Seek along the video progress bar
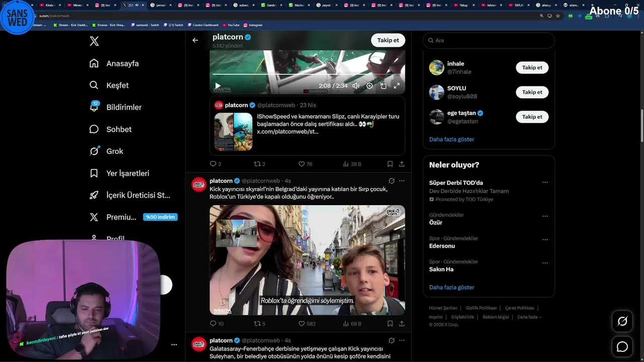This screenshot has width=644, height=362. 307,74
